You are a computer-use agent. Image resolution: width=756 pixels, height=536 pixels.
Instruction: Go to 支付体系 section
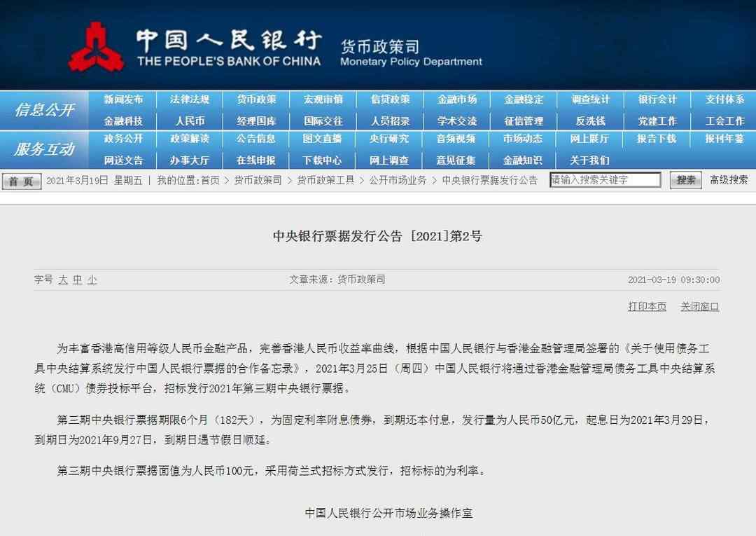pyautogui.click(x=724, y=99)
